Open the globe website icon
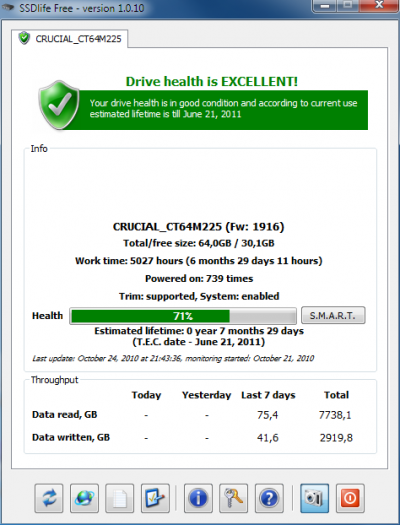The width and height of the screenshot is (400, 525). (84, 498)
